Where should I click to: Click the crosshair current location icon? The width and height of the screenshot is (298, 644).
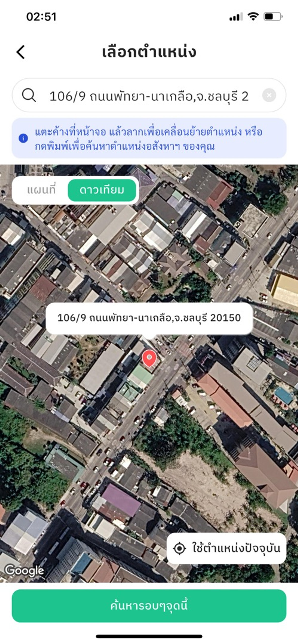click(x=179, y=548)
